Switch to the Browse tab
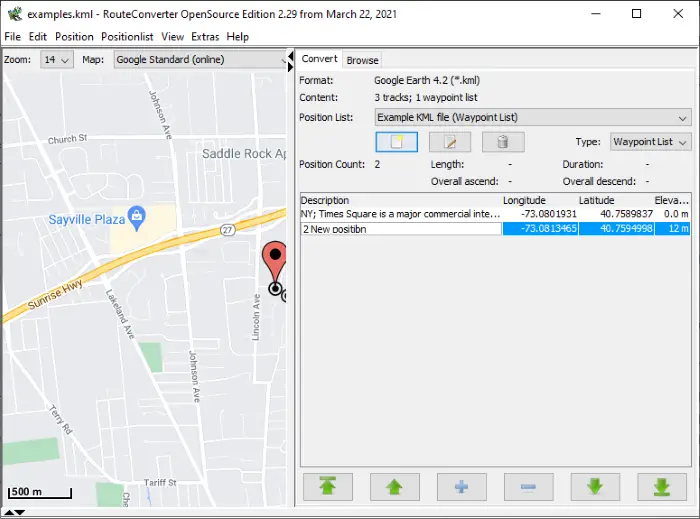Screen dimensions: 700x519 pos(362,60)
